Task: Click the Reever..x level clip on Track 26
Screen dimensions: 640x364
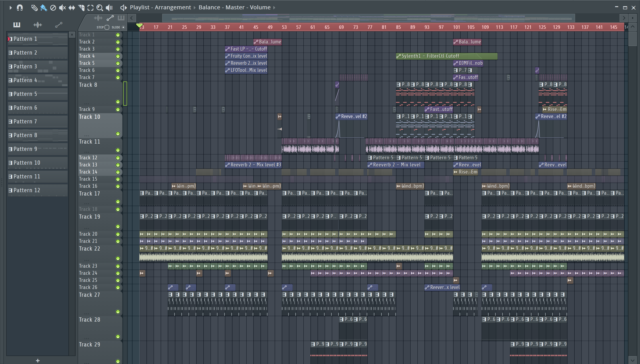Action: (x=442, y=287)
